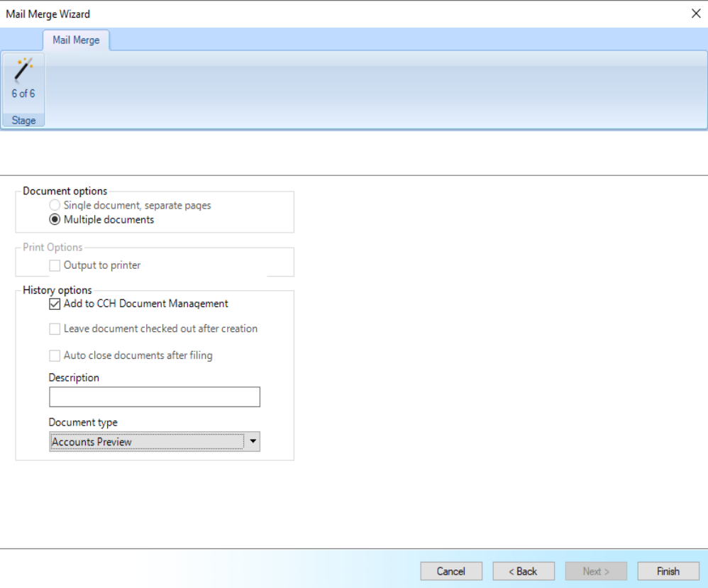This screenshot has height=588, width=708.
Task: Select Multiple documents radio button
Action: pos(55,219)
